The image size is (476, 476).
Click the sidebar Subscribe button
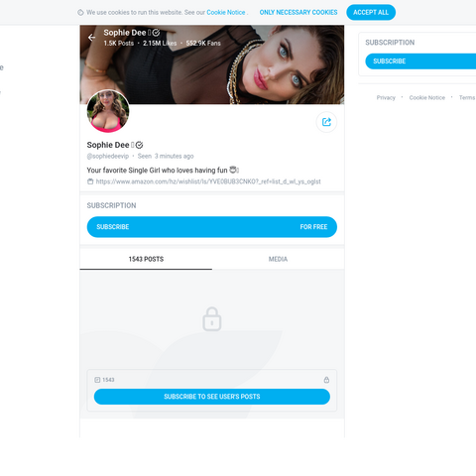(420, 61)
